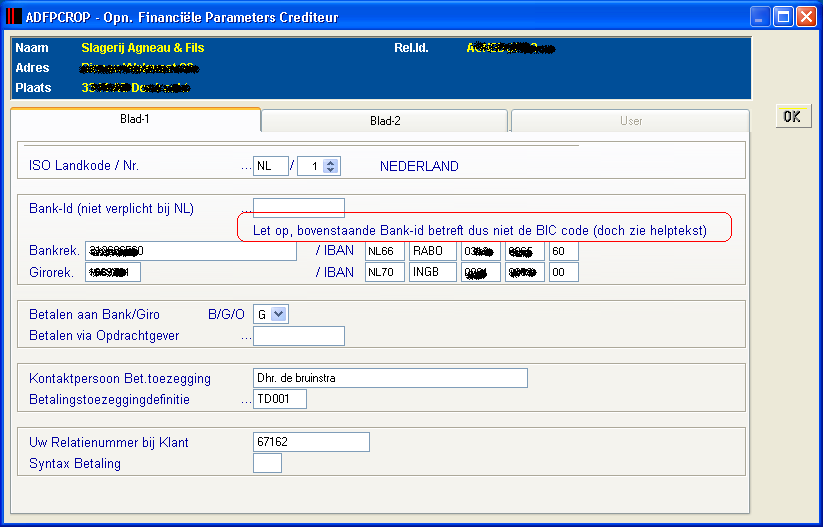The image size is (823, 527).
Task: Click the ISO Landkode field containing NL
Action: [x=270, y=166]
